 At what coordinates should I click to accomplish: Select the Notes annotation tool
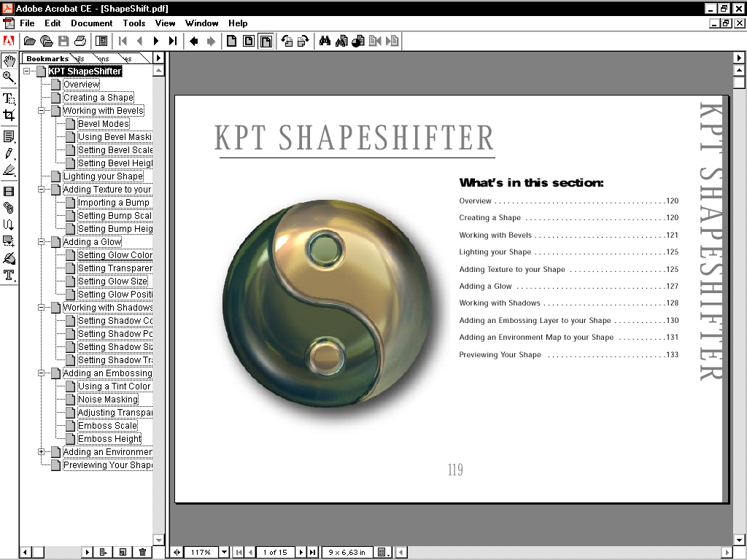(9, 136)
